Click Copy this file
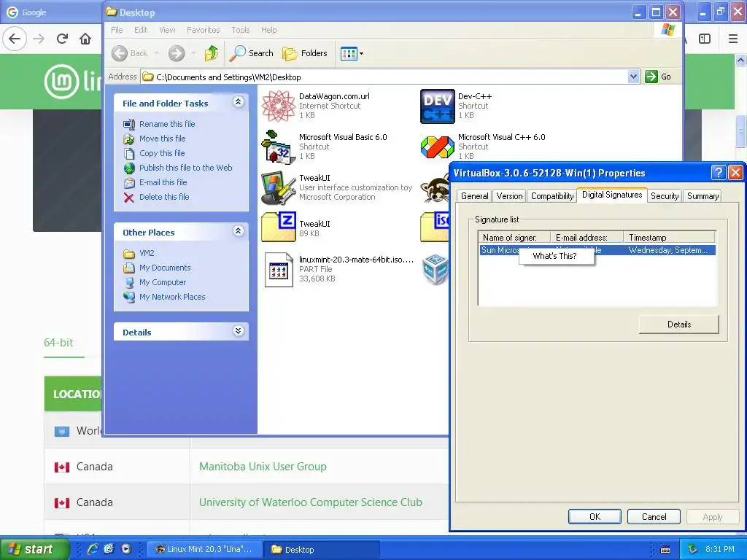 (x=162, y=153)
